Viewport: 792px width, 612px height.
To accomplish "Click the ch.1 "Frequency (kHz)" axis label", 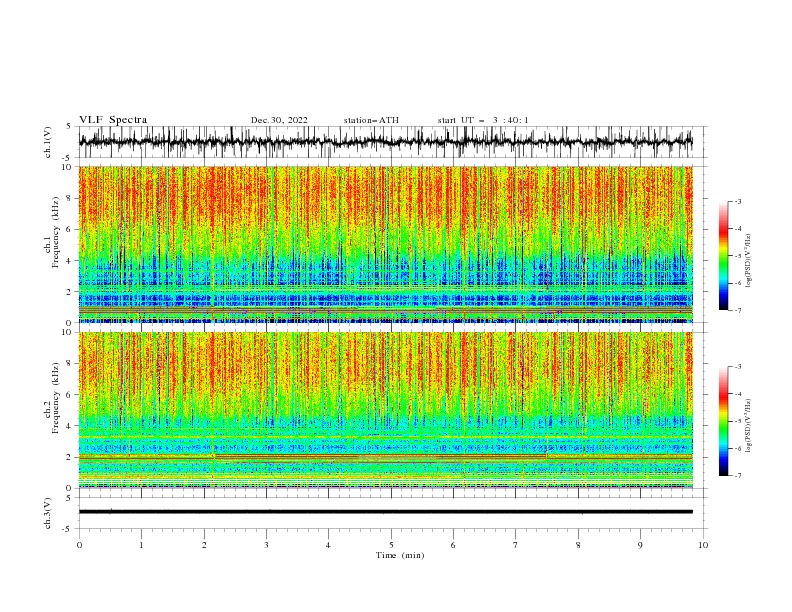I will pos(56,233).
